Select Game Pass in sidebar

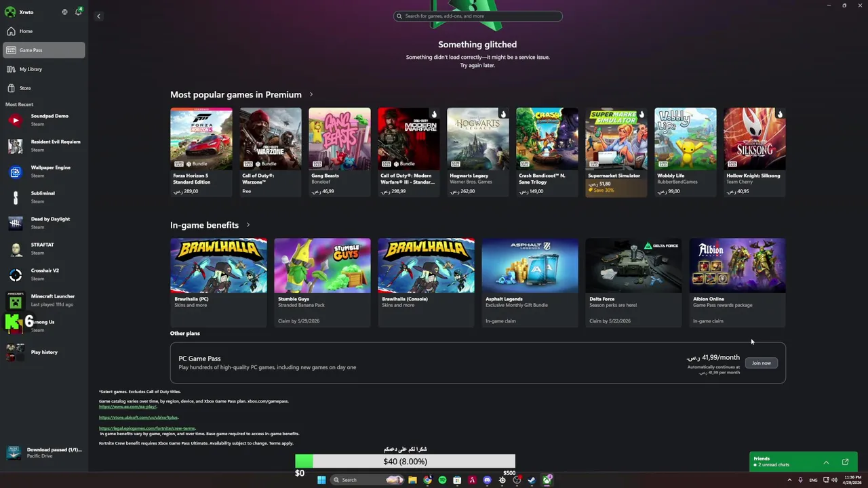[44, 50]
